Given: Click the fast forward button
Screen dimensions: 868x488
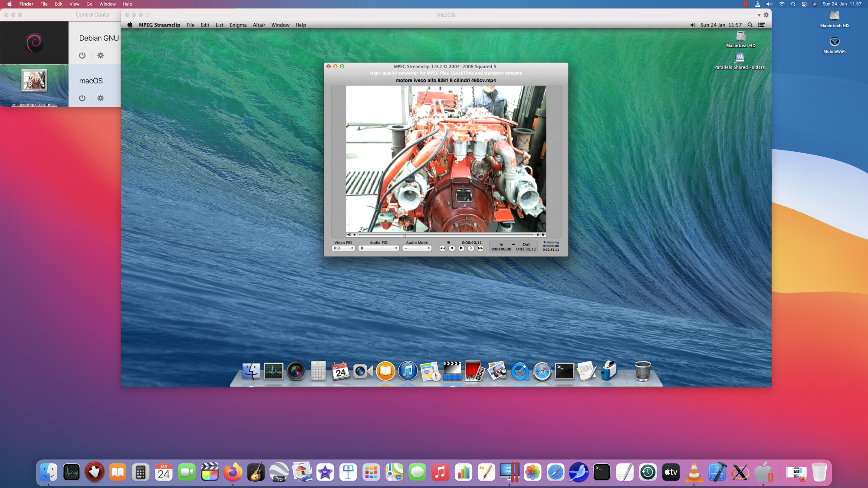Looking at the screenshot, I should click(x=480, y=249).
